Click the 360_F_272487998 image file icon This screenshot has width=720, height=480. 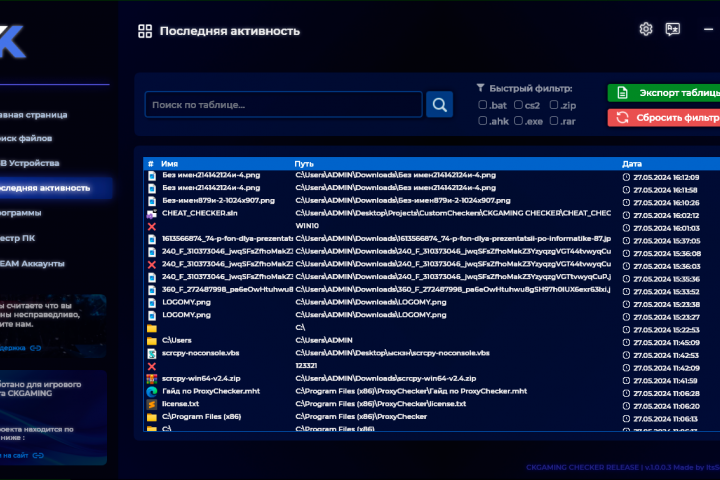152,290
